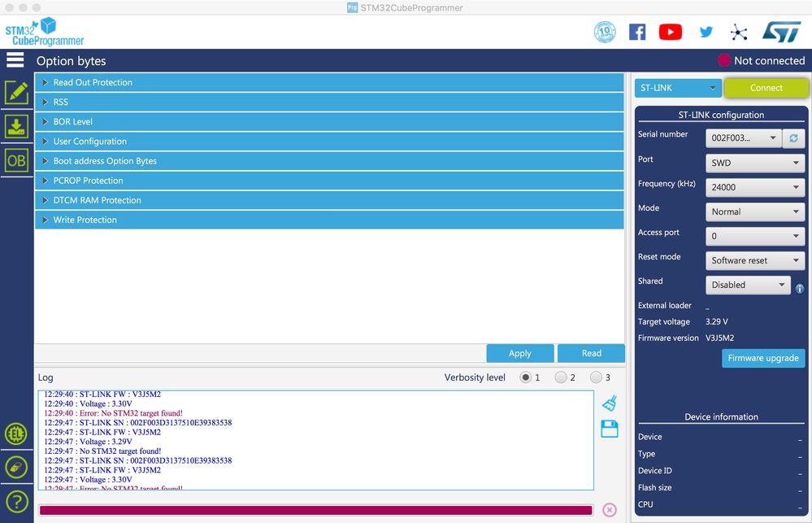Click the 10 years anniversary badge icon
This screenshot has width=812, height=523.
605,33
